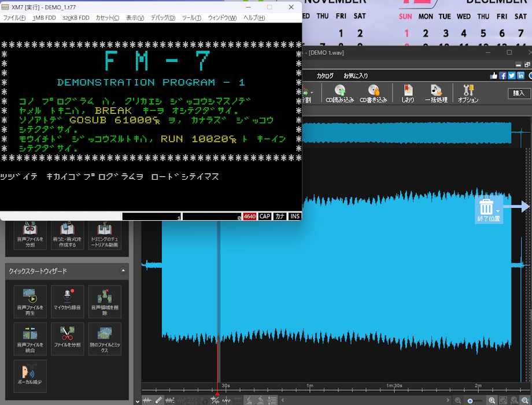Click the fit-whole-waveform zoom icon
The image size is (532, 405).
coord(525,400)
